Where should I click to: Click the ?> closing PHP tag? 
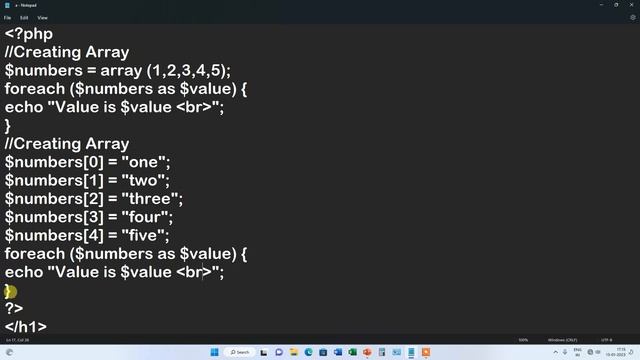pyautogui.click(x=14, y=309)
